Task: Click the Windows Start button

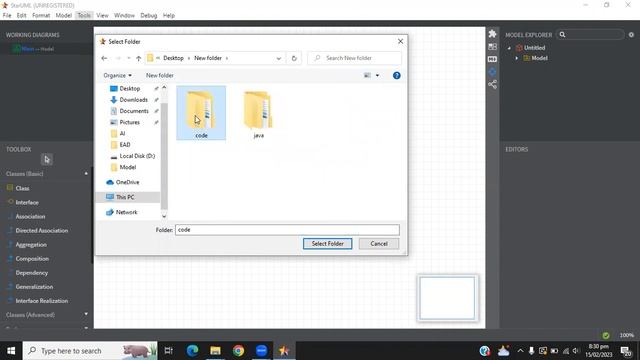Action: pos(11,351)
